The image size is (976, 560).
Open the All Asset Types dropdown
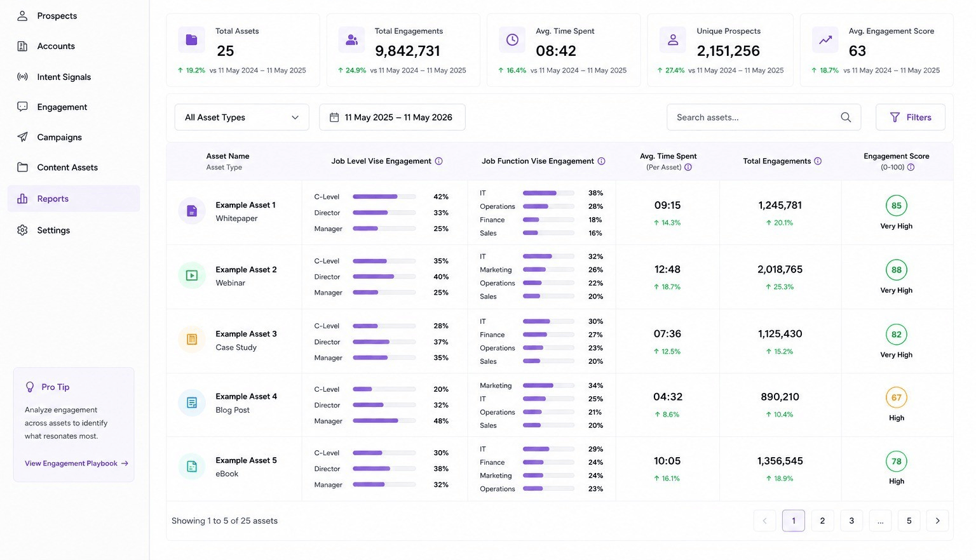(242, 117)
